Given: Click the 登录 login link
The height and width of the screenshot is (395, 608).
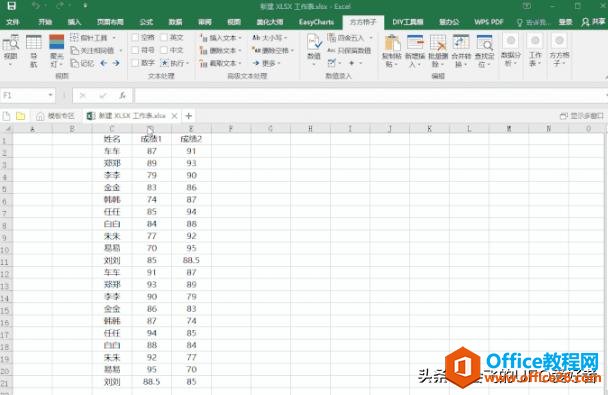Looking at the screenshot, I should 565,22.
